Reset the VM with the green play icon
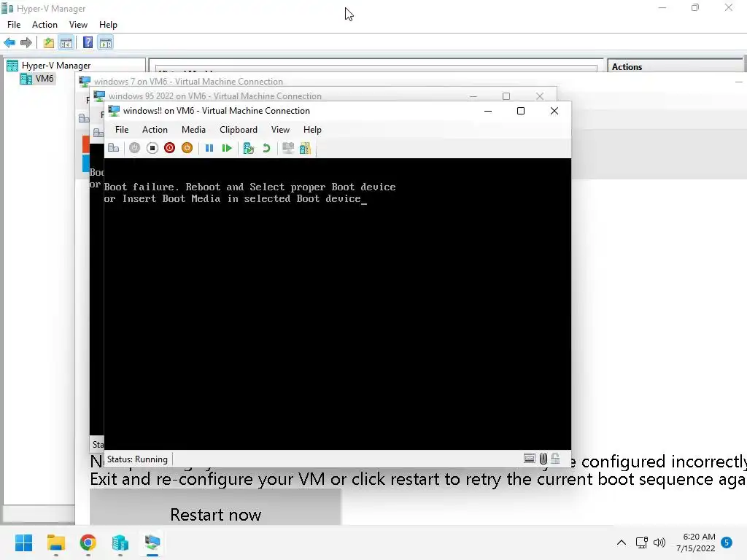747x560 pixels. coord(227,148)
